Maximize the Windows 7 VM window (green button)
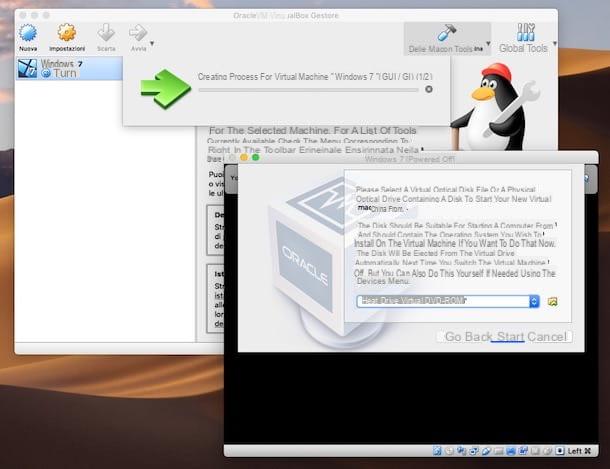Image resolution: width=610 pixels, height=469 pixels. point(256,158)
